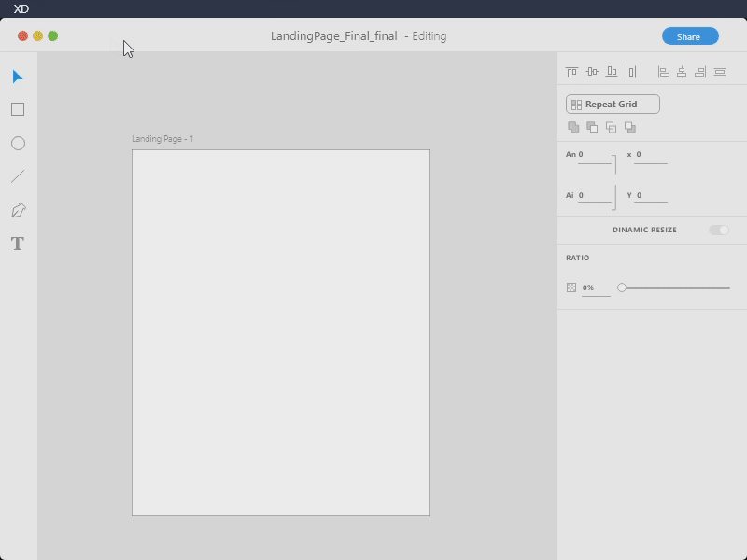Screen dimensions: 747x560
Task: Click the align top icon
Action: [571, 71]
